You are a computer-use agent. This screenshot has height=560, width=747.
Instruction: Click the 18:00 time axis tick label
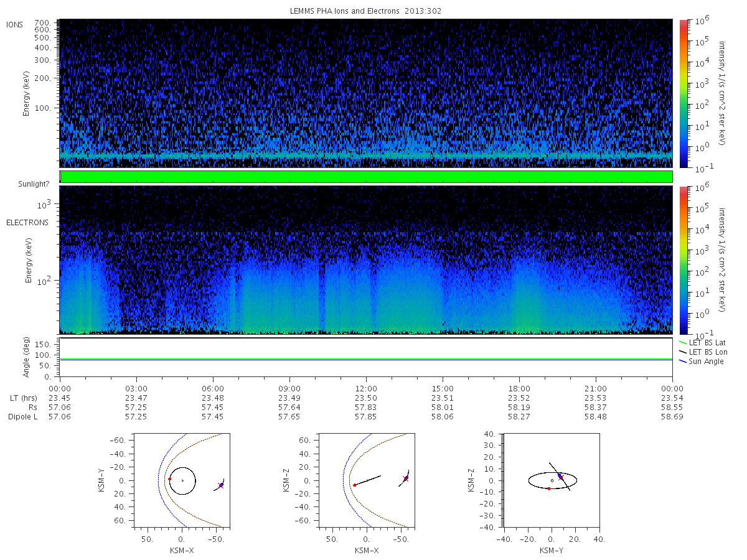tap(519, 388)
